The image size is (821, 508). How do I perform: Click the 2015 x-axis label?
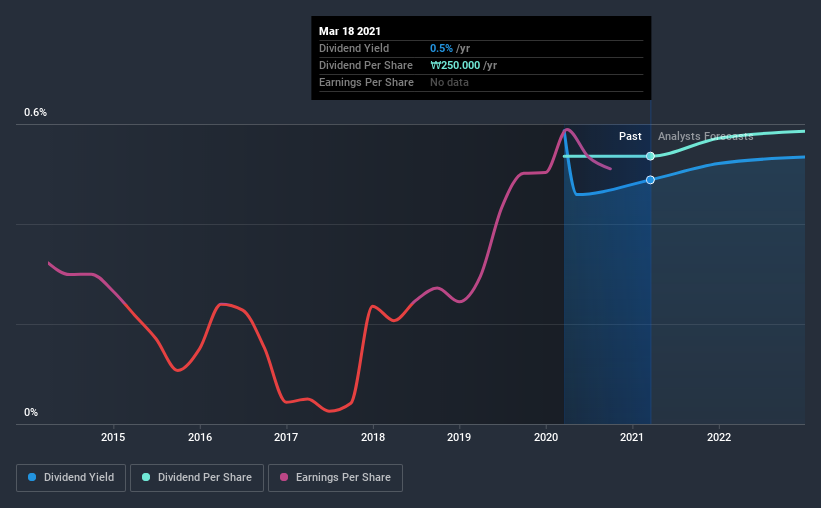click(x=113, y=437)
